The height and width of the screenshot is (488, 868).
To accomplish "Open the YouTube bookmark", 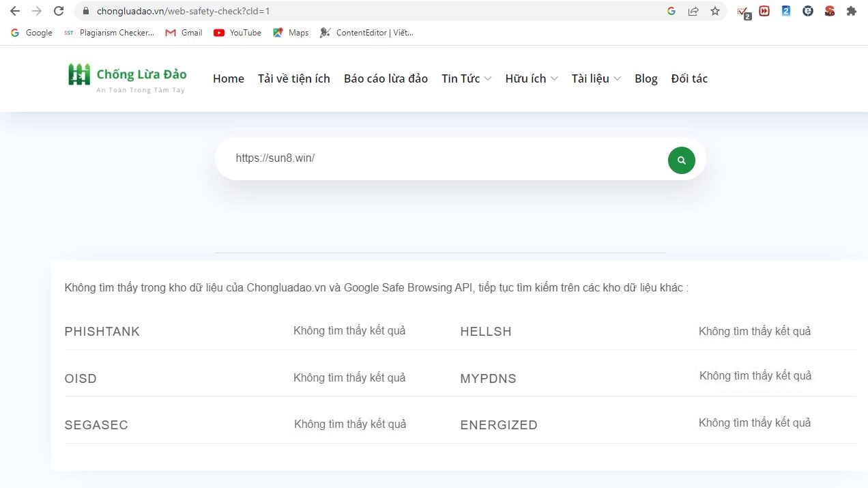I will click(237, 33).
